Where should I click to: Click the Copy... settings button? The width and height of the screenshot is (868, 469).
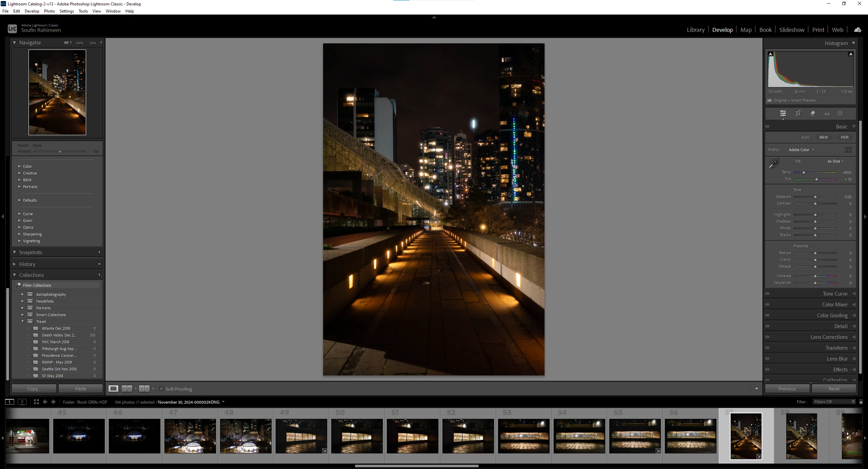pyautogui.click(x=34, y=389)
